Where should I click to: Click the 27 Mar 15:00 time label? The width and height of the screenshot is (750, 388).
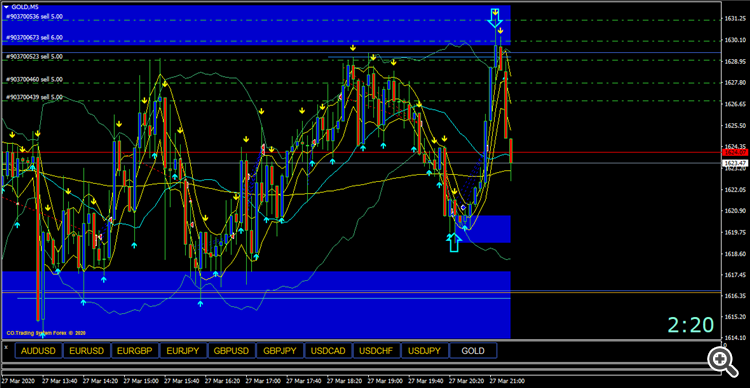[140, 381]
